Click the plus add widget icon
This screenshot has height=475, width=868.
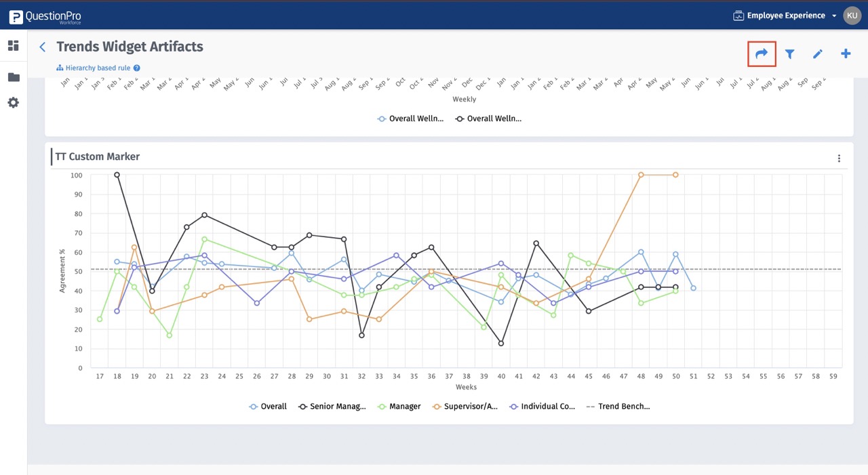tap(846, 54)
